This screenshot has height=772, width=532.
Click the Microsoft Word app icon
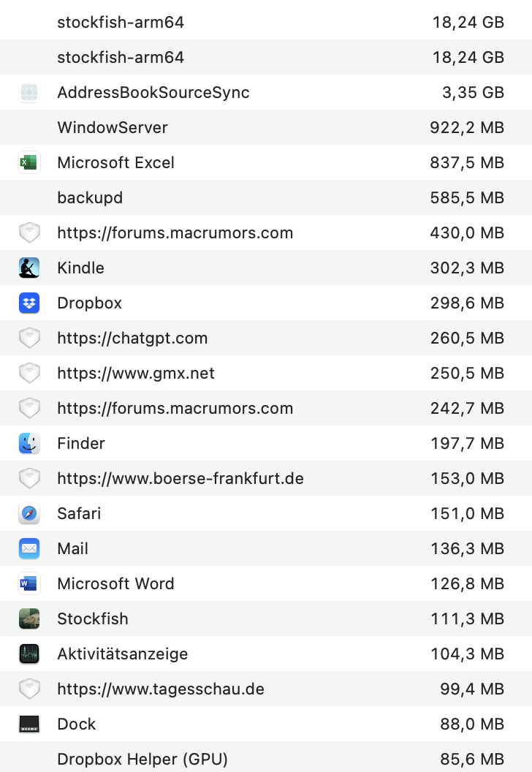pos(29,583)
